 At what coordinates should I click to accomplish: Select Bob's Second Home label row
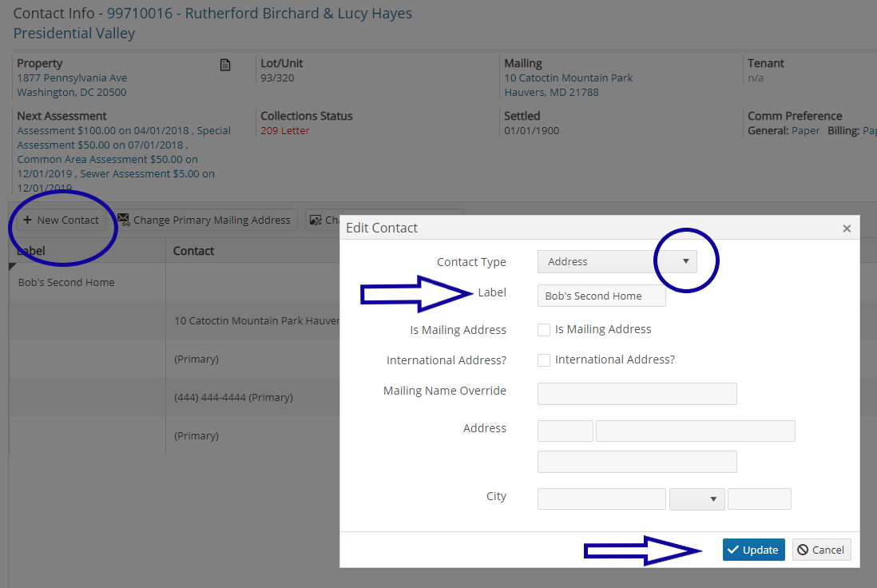pyautogui.click(x=66, y=283)
